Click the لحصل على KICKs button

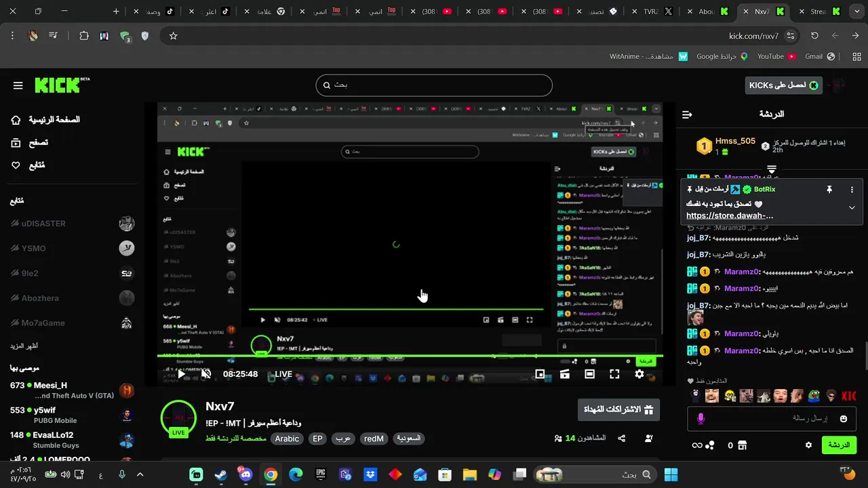[783, 85]
